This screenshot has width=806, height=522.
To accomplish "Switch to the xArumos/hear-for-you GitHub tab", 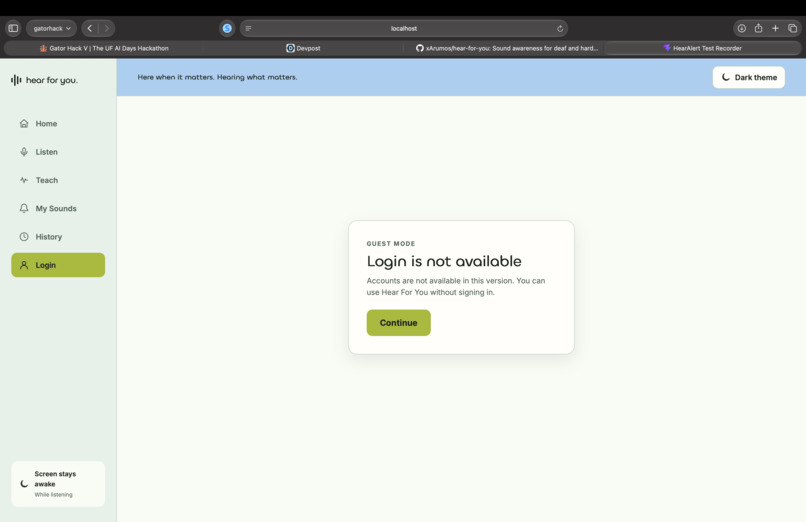I will (x=506, y=48).
